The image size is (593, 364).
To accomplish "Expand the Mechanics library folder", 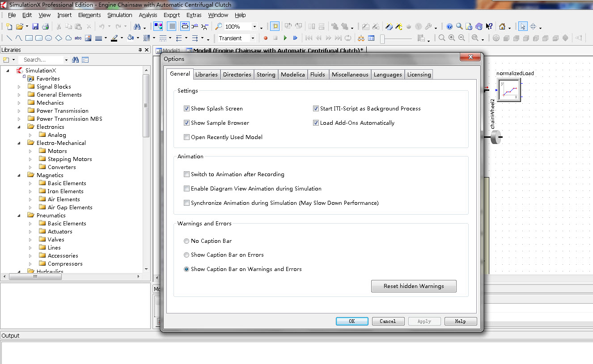I will (x=19, y=103).
